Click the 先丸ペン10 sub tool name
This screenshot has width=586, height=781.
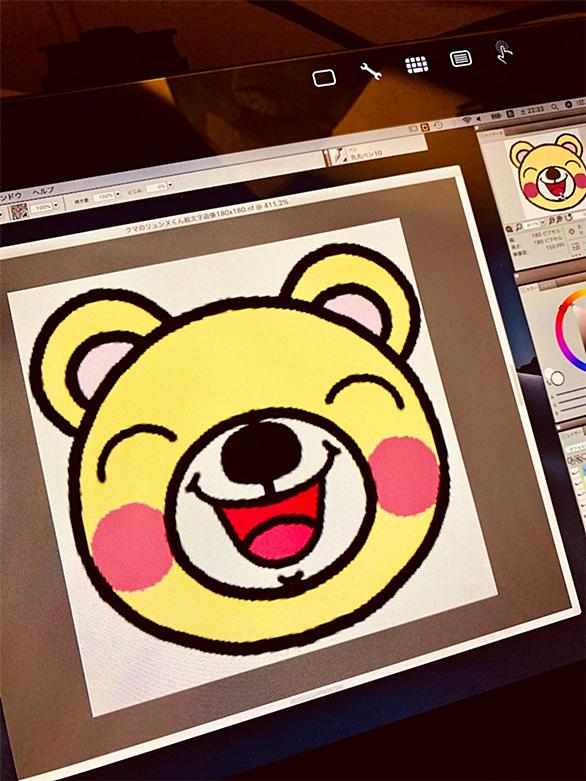coord(366,155)
